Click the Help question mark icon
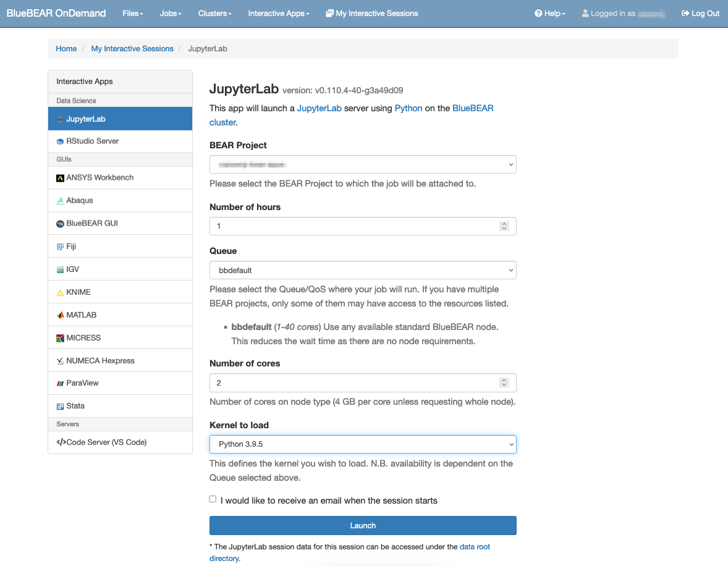728x566 pixels. click(538, 14)
